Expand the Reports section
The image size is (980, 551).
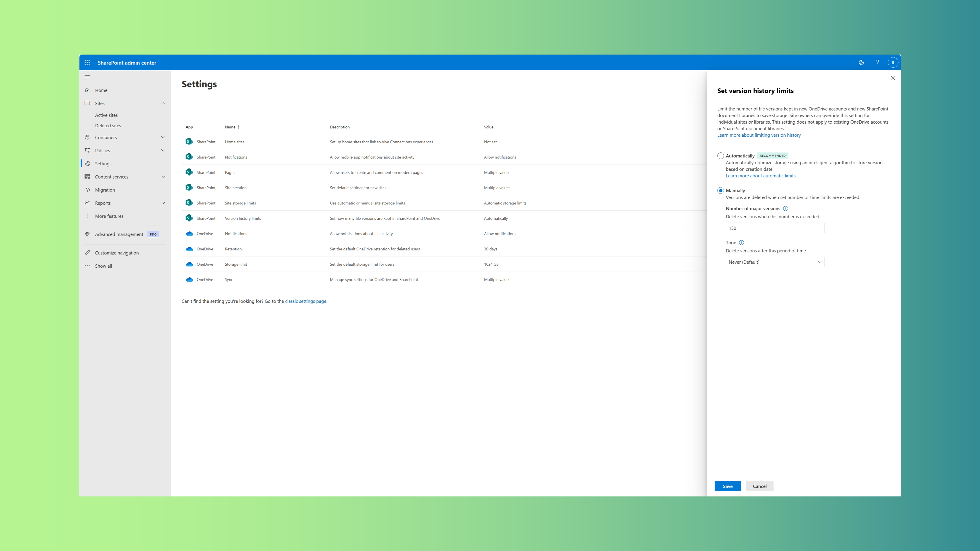pyautogui.click(x=163, y=203)
